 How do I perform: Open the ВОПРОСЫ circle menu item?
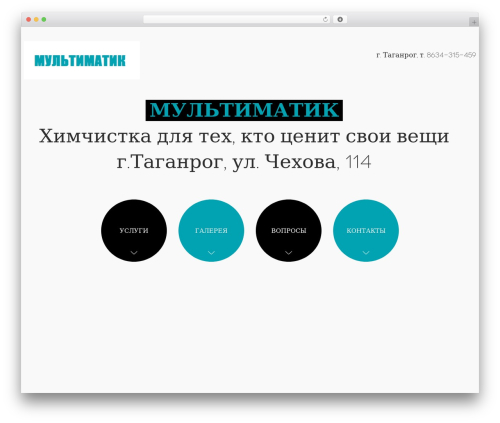coord(289,231)
